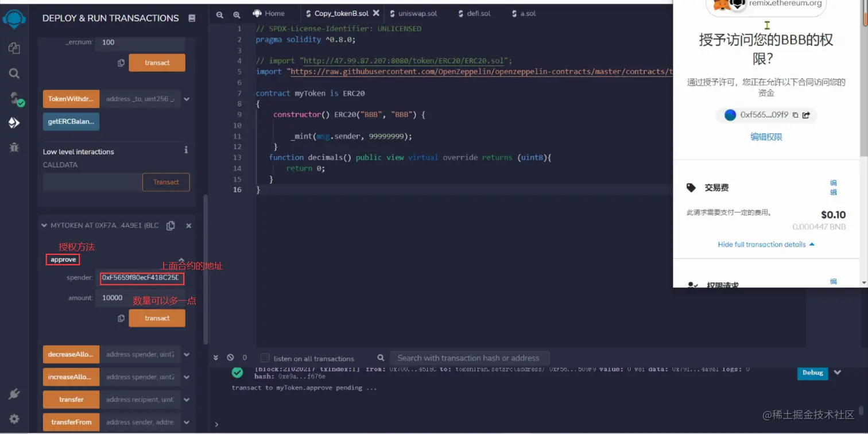The image size is (868, 434).
Task: Open the Settings gear icon
Action: click(14, 418)
